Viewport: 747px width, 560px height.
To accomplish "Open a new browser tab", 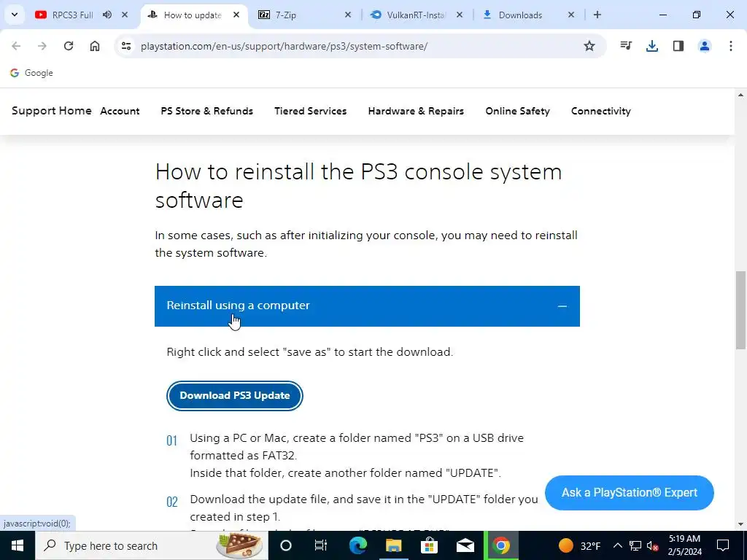I will (597, 15).
